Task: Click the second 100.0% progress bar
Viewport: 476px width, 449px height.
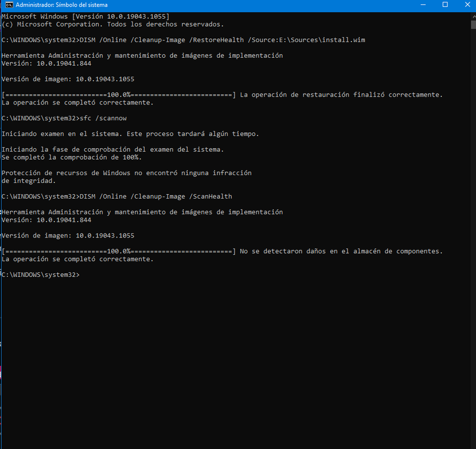Action: click(119, 251)
